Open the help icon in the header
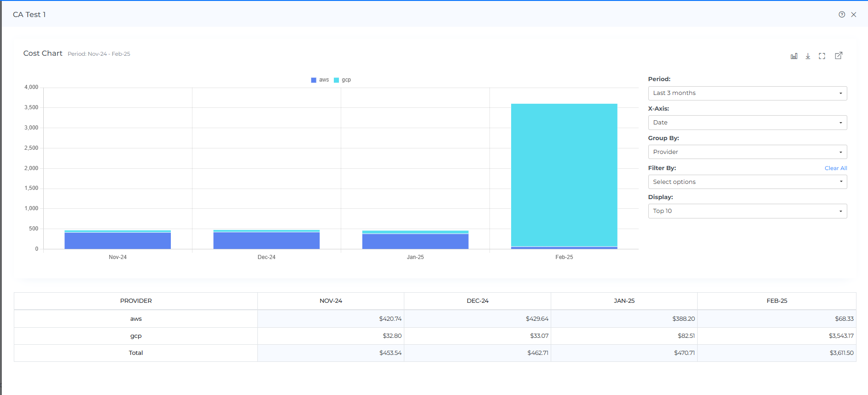This screenshot has height=395, width=868. 842,14
